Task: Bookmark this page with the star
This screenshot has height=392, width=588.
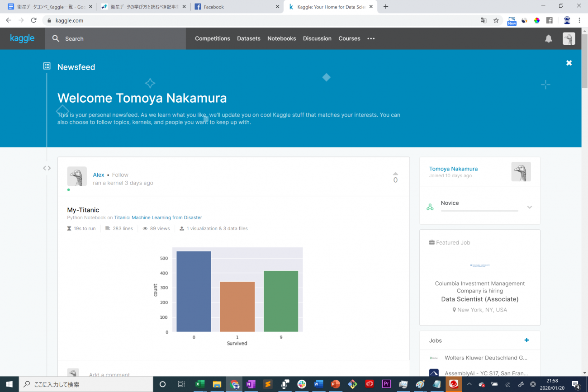Action: point(496,20)
